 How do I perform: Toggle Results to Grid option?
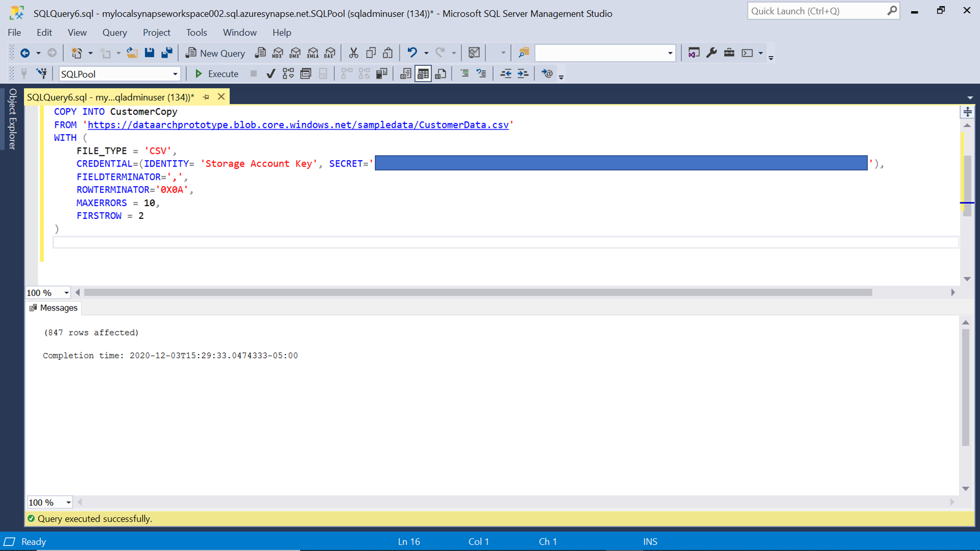423,74
